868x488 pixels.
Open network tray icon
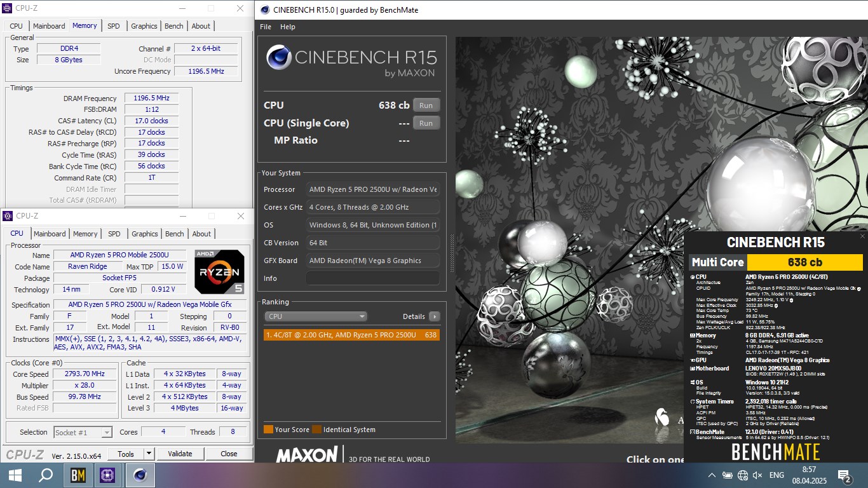[742, 475]
